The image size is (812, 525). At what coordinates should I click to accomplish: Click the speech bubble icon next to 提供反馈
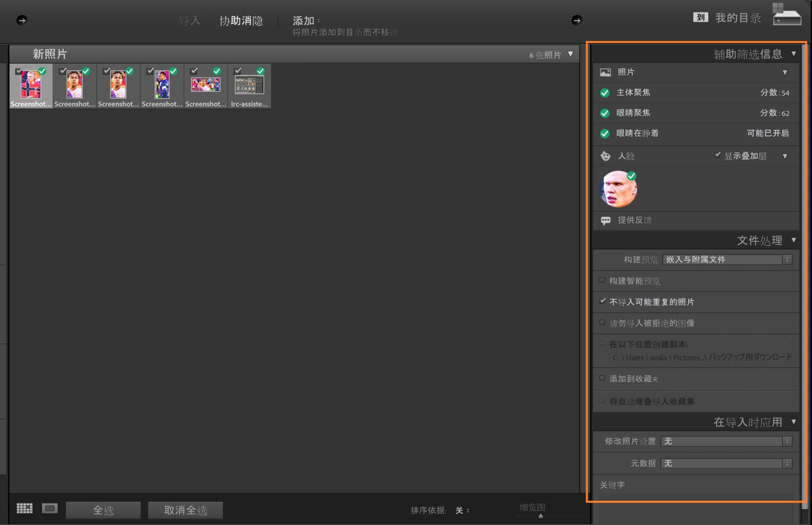(606, 220)
